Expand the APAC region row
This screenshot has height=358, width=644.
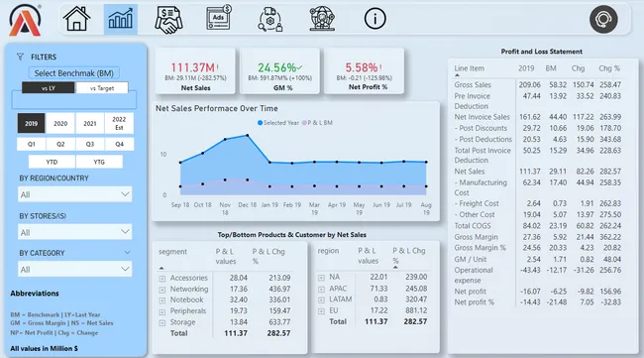321,289
